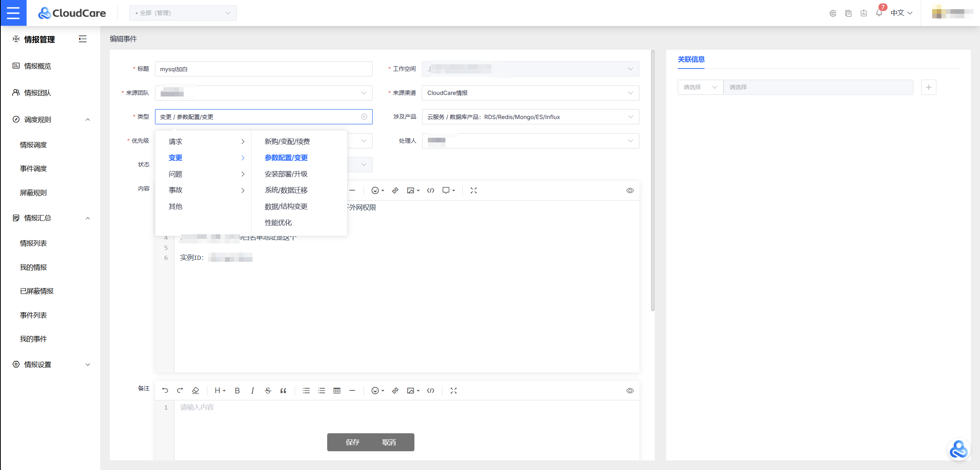Insert emoji in 备注 editor

point(378,390)
